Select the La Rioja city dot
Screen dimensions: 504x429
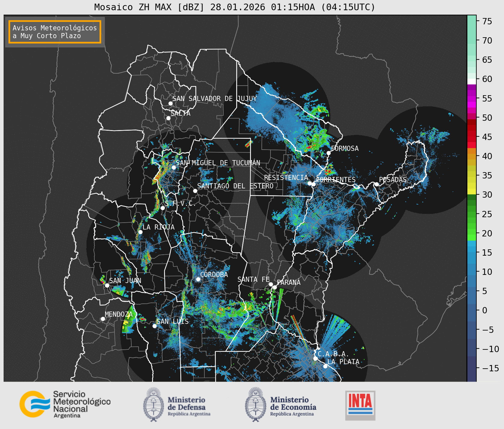pyautogui.click(x=140, y=232)
